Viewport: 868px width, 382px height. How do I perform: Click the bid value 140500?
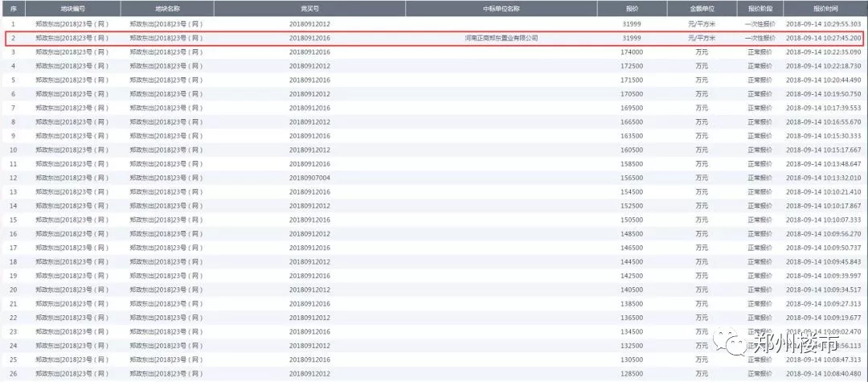coord(632,290)
